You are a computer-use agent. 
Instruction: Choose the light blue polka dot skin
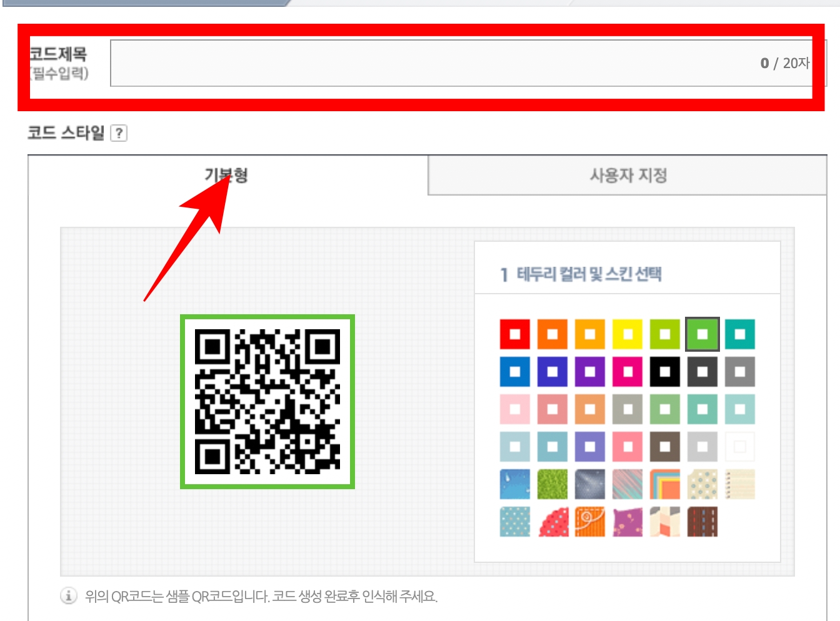tap(515, 522)
